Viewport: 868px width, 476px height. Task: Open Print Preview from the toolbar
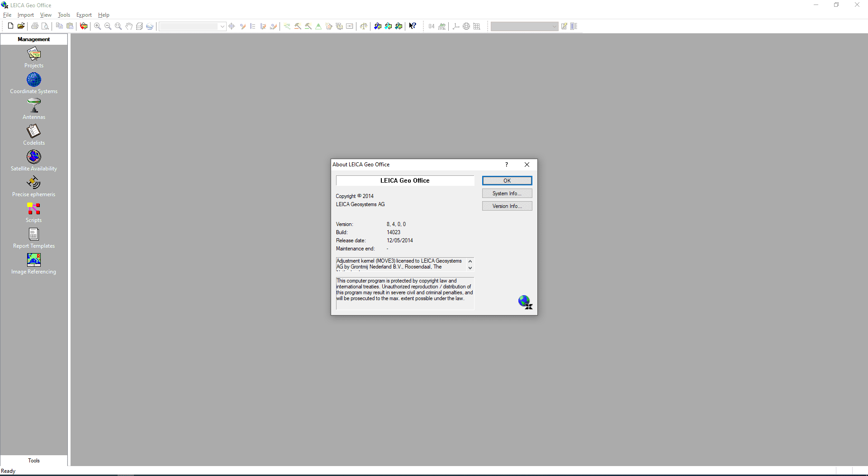coord(45,26)
